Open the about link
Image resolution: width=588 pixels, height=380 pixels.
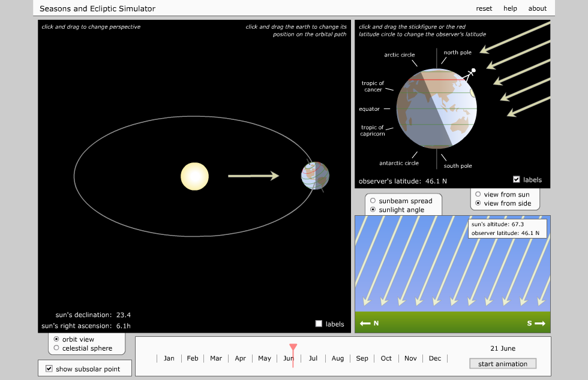537,8
